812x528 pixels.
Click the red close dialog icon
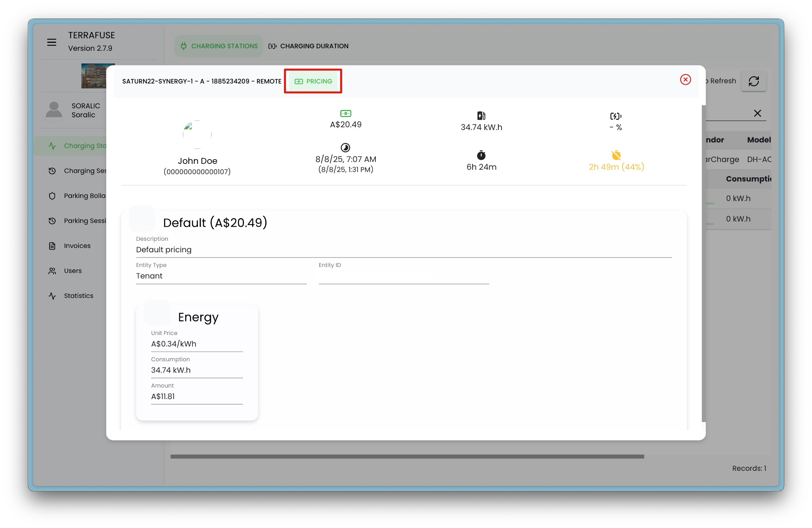click(685, 80)
